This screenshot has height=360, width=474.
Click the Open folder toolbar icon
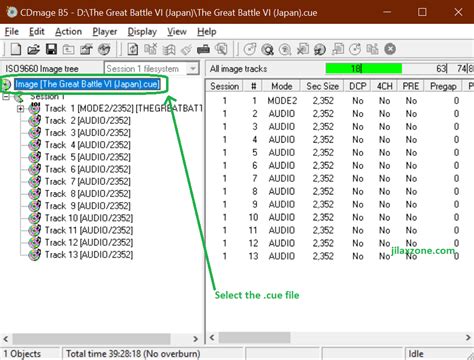[33, 49]
